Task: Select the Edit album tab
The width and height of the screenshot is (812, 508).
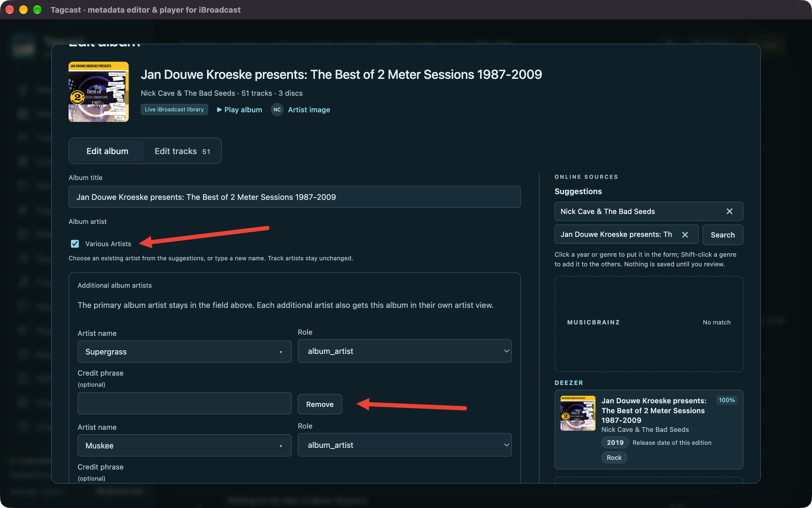Action: [107, 151]
